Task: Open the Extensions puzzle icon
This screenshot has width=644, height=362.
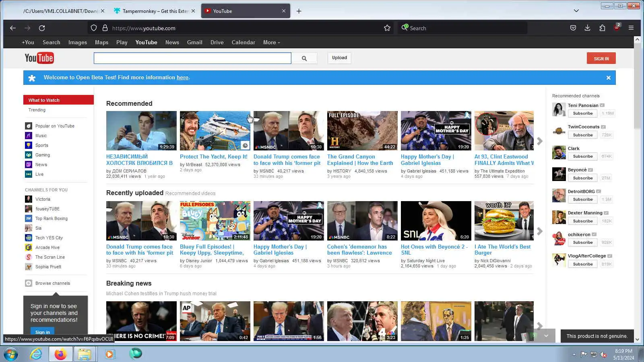Action: click(x=602, y=28)
